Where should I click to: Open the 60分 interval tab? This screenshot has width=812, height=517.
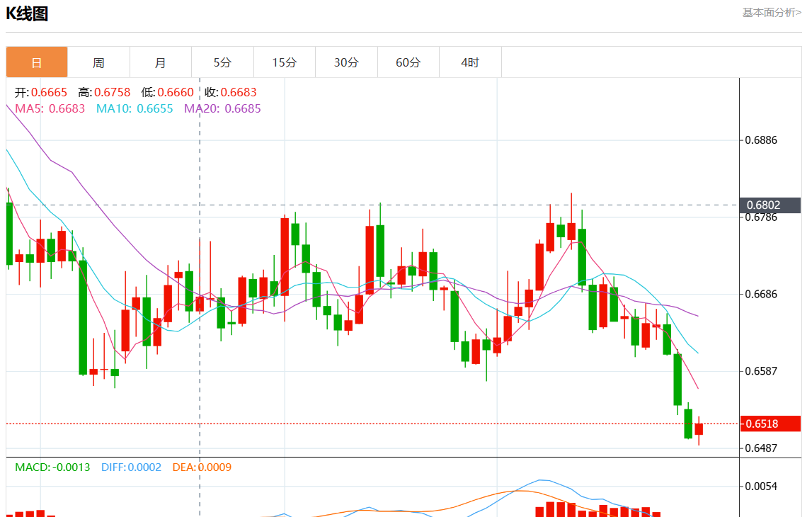tap(408, 62)
